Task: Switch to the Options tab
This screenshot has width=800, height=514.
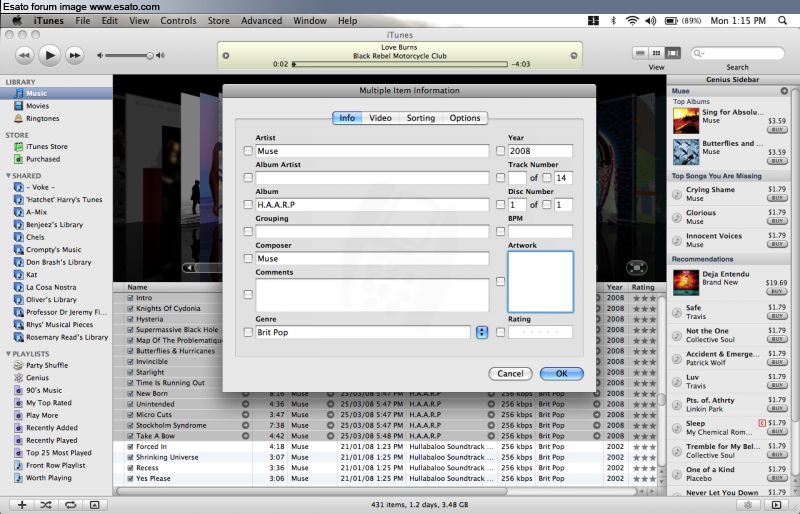Action: click(465, 118)
